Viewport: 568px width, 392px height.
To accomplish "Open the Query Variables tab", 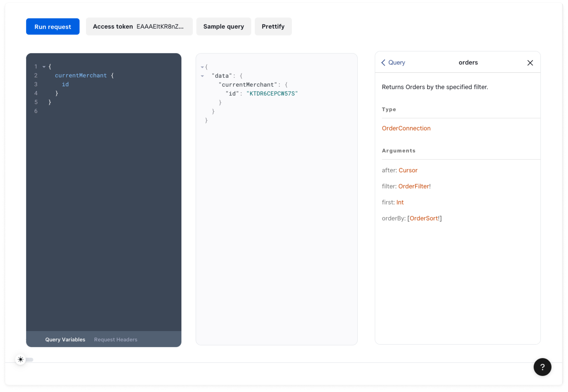I will pos(65,339).
